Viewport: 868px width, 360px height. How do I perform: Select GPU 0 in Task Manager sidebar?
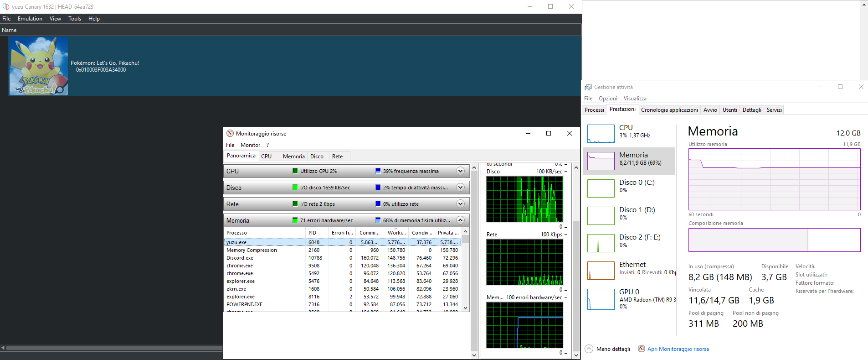click(x=629, y=299)
